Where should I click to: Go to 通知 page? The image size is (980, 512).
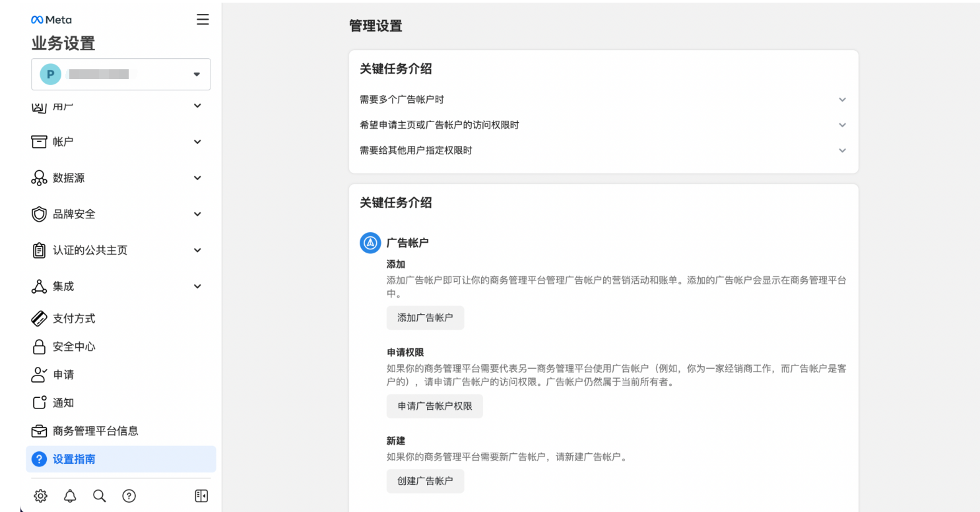[x=121, y=403]
